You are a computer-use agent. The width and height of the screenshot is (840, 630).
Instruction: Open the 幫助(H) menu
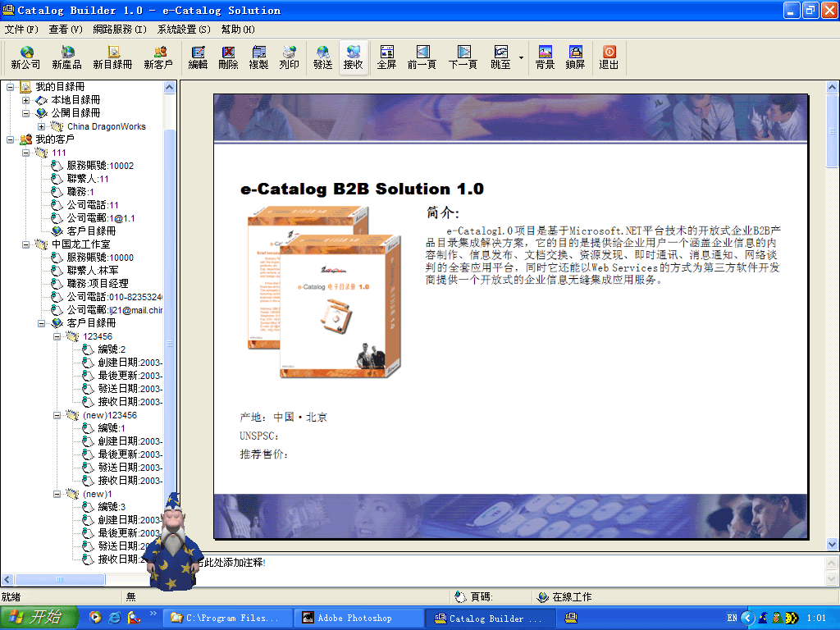(x=238, y=29)
